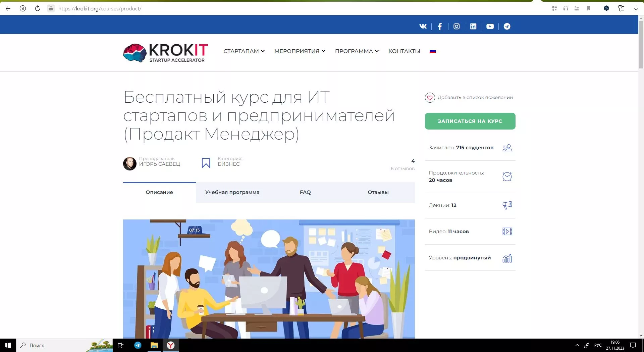Screen dimensions: 644x352
Task: Click the KROKIT Startup Accelerator logo
Action: click(165, 53)
